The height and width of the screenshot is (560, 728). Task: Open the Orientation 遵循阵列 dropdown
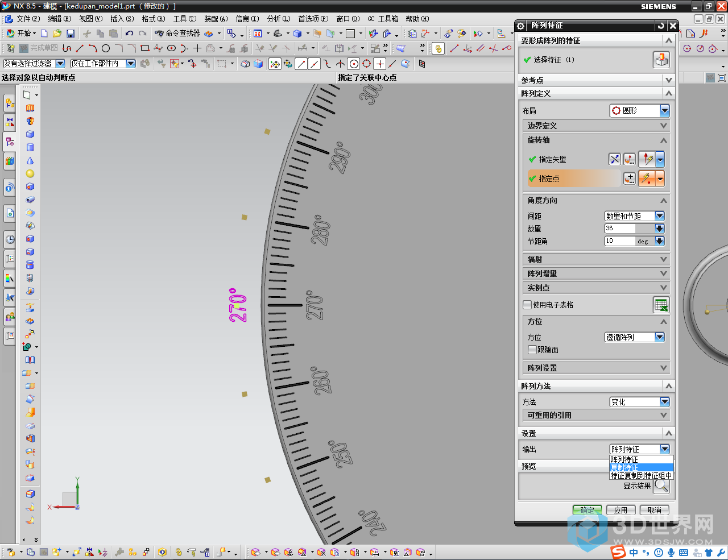click(634, 337)
